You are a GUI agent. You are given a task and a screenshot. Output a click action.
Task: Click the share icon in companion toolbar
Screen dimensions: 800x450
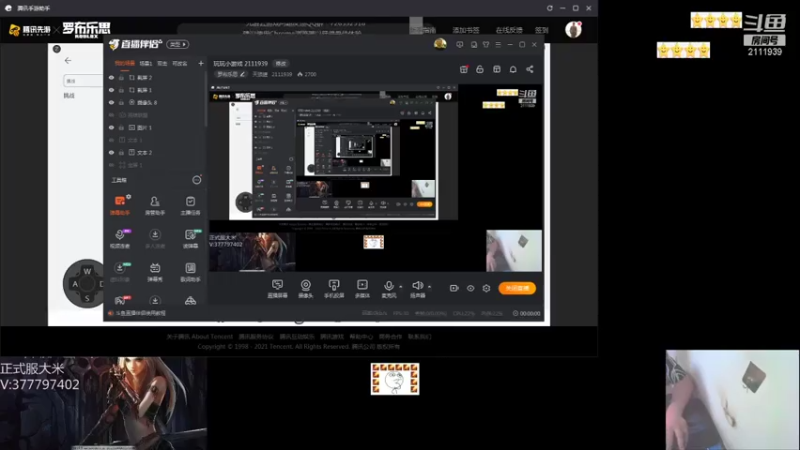pyautogui.click(x=530, y=69)
